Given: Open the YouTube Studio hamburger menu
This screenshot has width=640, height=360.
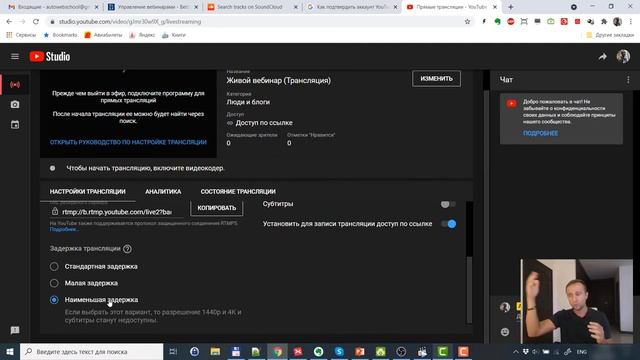Looking at the screenshot, I should click(x=15, y=56).
